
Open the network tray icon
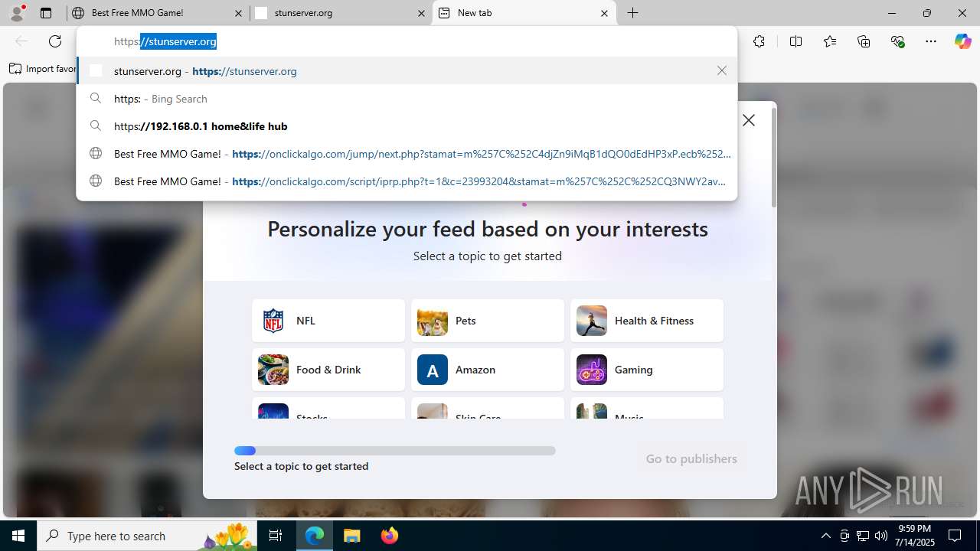862,536
